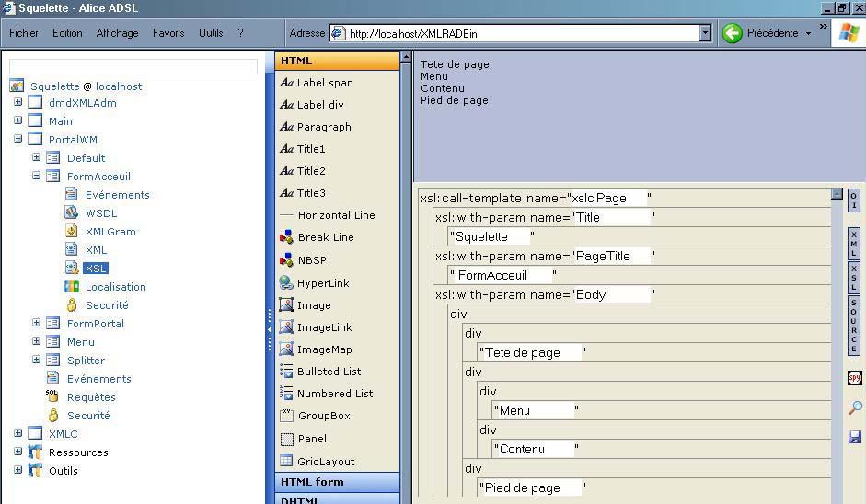Click the magnifying glass search icon

854,408
